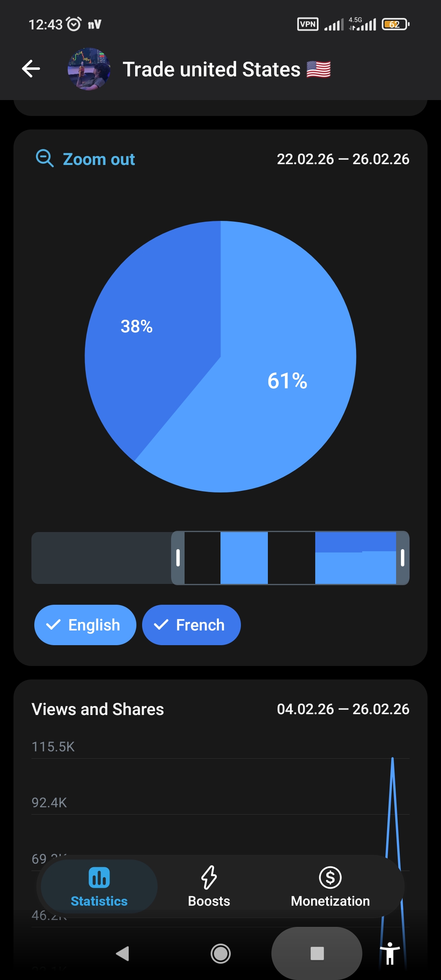Tap the Boosts lightning bolt icon
This screenshot has width=441, height=980.
(x=209, y=877)
